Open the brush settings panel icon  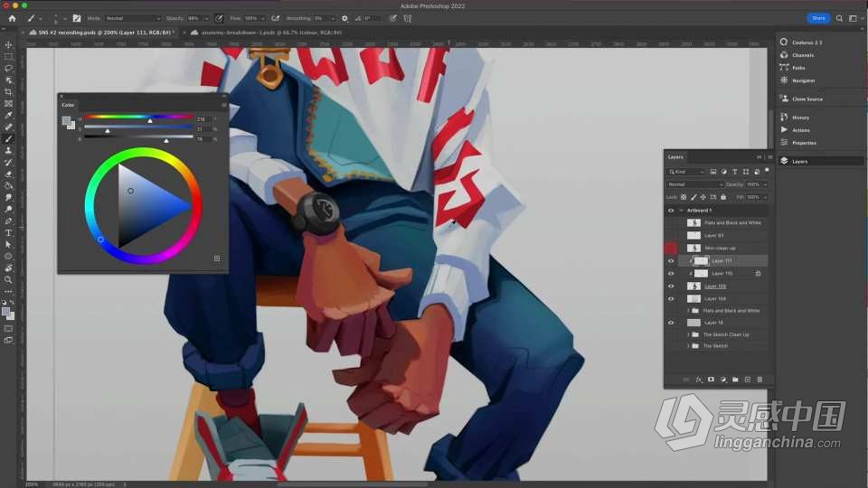(x=76, y=18)
